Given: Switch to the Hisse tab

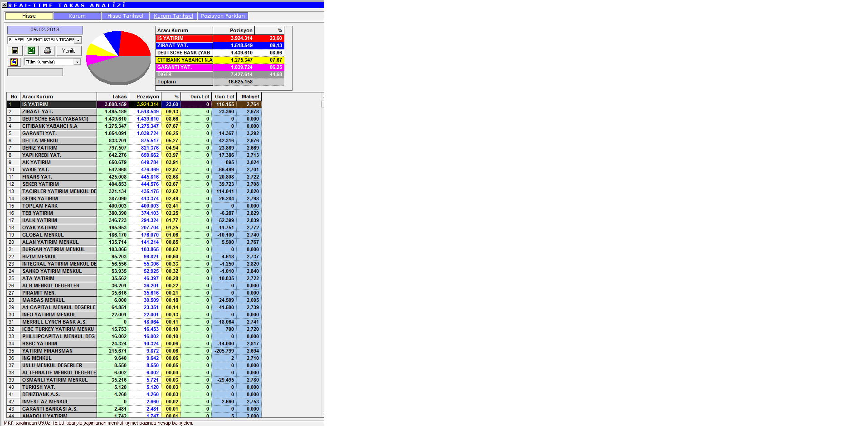Looking at the screenshot, I should coord(29,16).
